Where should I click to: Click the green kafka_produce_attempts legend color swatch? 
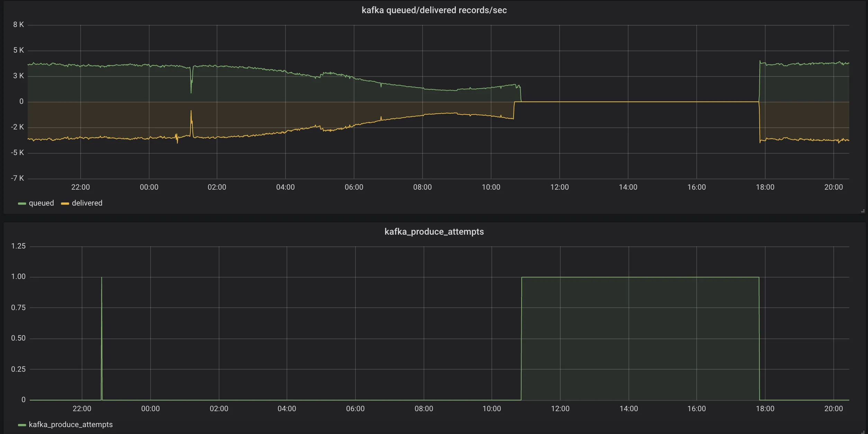tap(22, 425)
